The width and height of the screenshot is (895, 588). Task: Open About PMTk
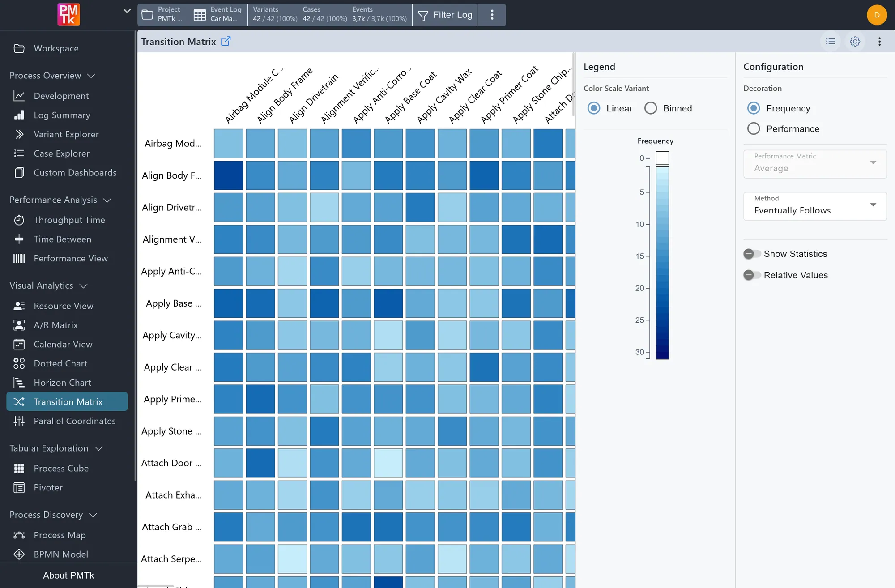click(68, 575)
